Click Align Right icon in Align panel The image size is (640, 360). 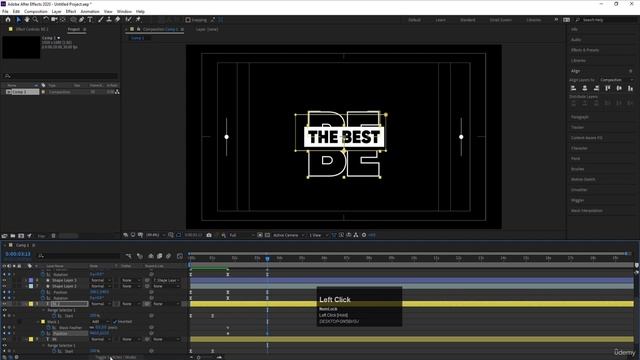coord(596,88)
